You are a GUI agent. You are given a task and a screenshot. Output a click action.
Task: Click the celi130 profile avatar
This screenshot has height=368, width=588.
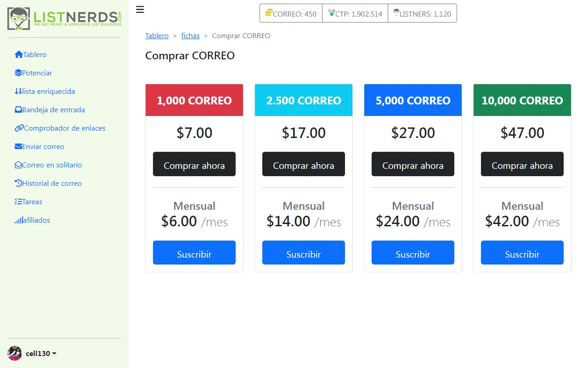tap(15, 353)
